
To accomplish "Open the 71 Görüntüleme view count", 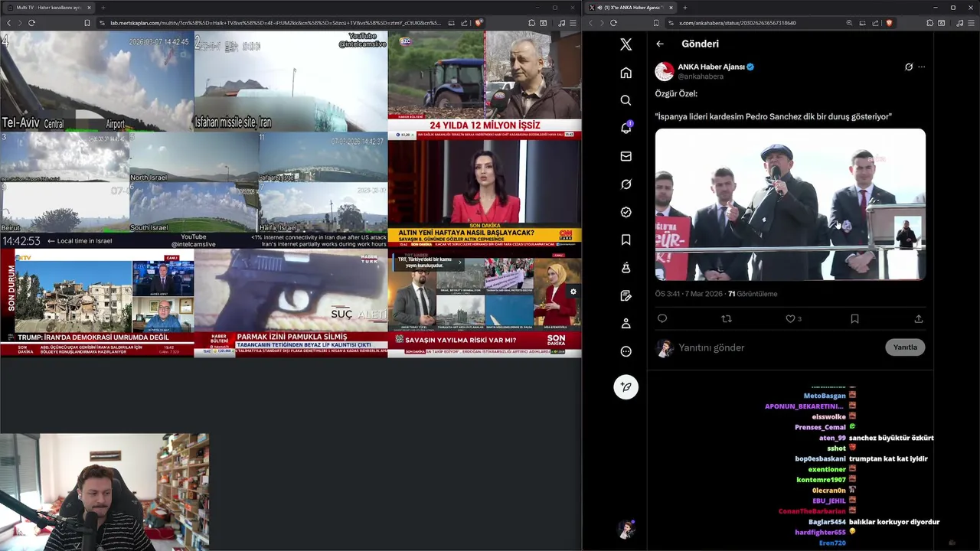I will click(x=752, y=294).
